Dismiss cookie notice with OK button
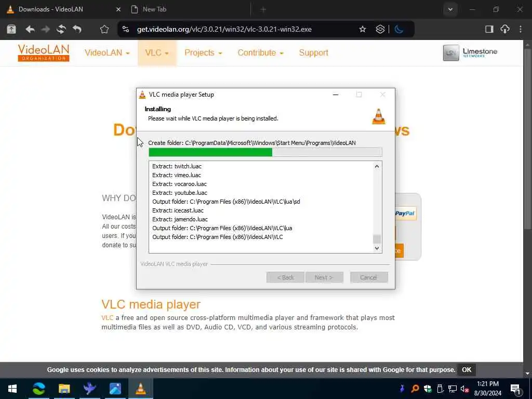Image resolution: width=532 pixels, height=399 pixels. [x=467, y=370]
